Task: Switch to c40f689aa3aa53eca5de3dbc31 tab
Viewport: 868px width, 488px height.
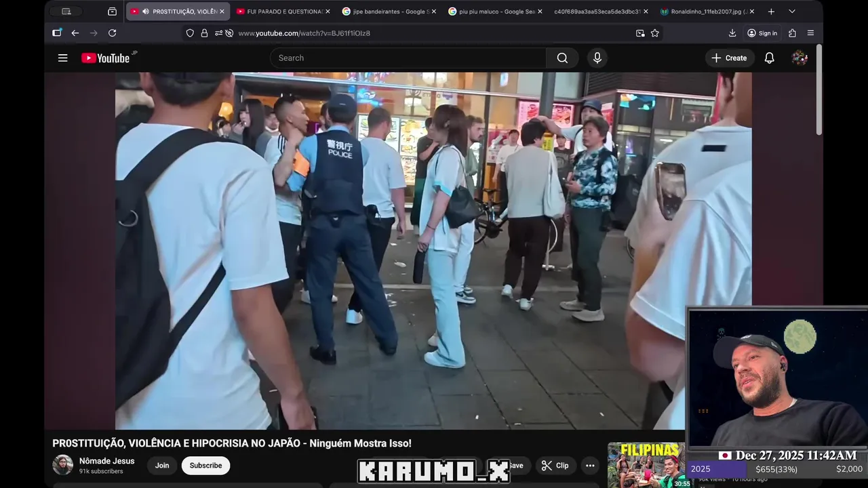Action: [x=601, y=12]
